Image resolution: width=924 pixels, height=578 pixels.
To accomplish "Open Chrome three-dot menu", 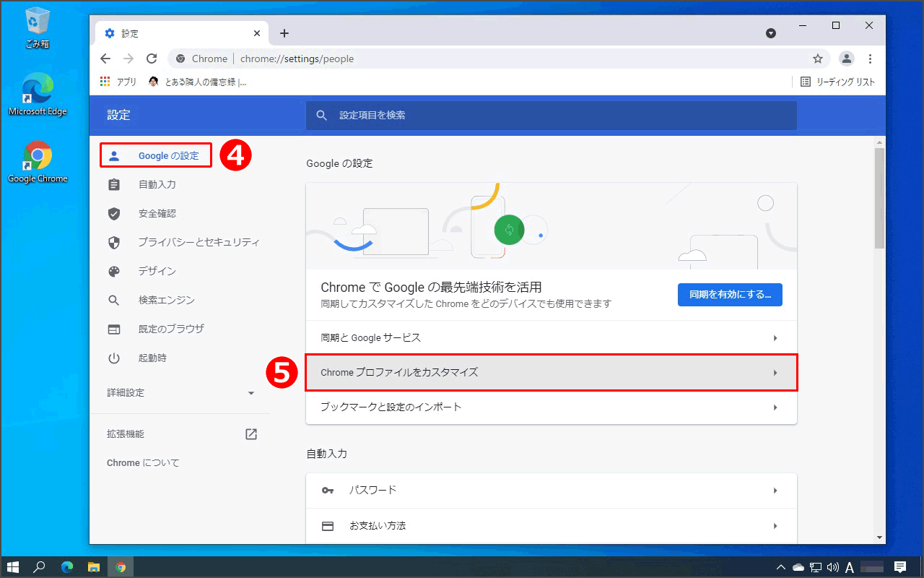I will tap(870, 59).
